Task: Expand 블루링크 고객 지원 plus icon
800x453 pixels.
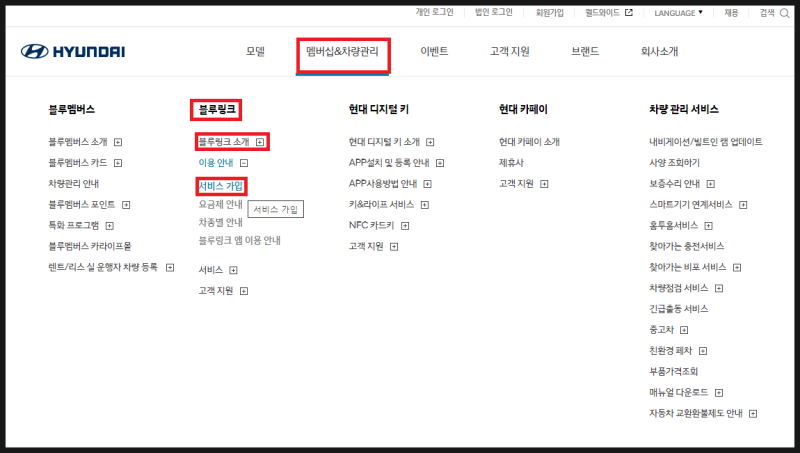Action: click(x=244, y=291)
